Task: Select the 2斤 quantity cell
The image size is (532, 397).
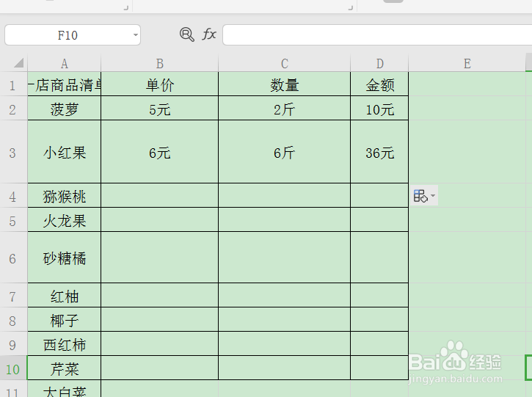Action: coord(284,109)
